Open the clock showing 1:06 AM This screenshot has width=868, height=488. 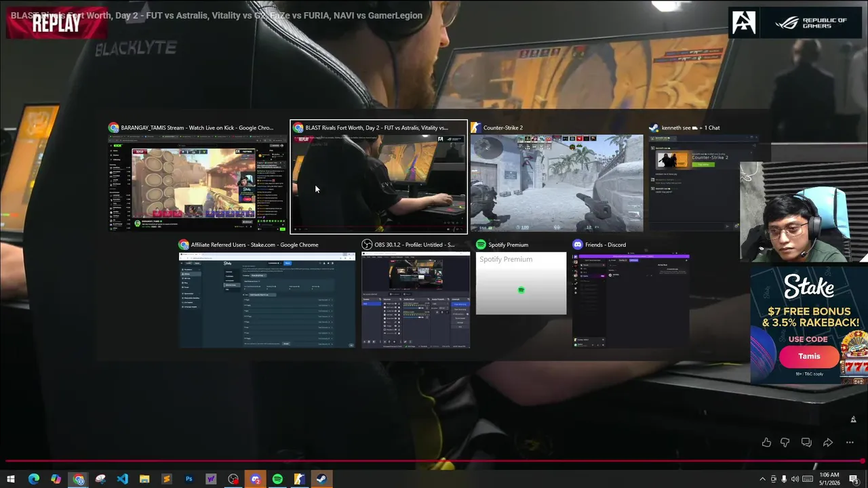point(829,479)
